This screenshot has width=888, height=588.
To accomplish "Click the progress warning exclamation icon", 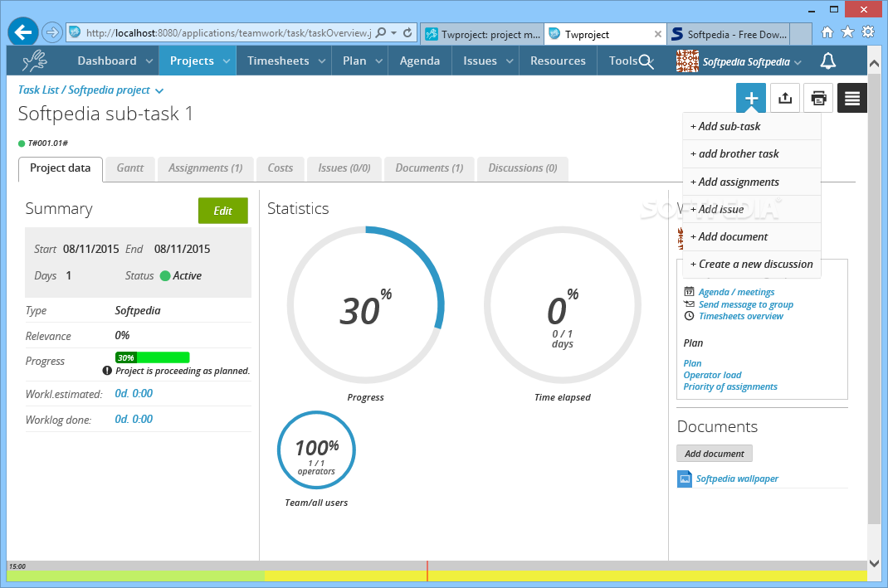I will pos(107,371).
